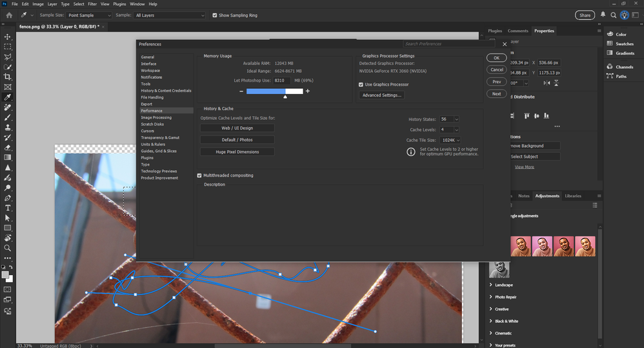Switch to the Libraries tab
Viewport: 644px width, 348px height.
[573, 196]
